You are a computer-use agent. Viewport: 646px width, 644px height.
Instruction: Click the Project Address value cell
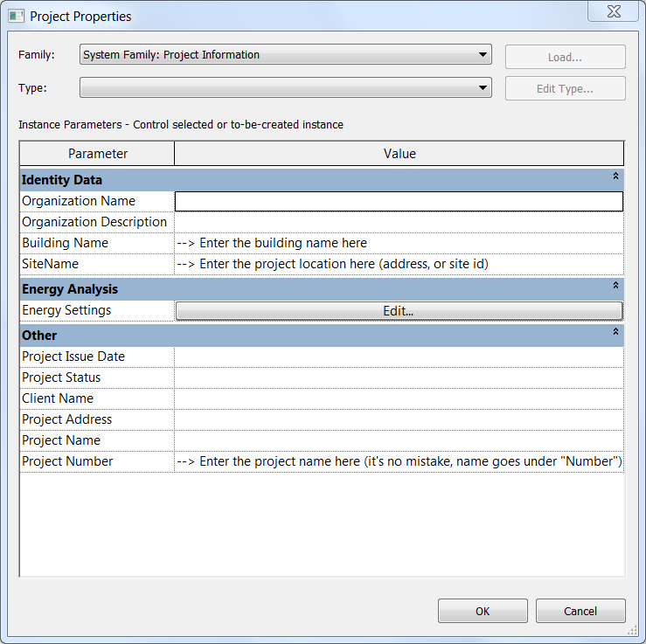pyautogui.click(x=399, y=420)
